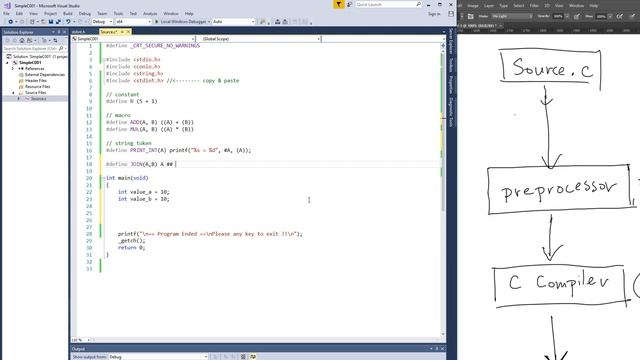This screenshot has height=360, width=640.
Task: Expand the References node
Action: click(13, 69)
